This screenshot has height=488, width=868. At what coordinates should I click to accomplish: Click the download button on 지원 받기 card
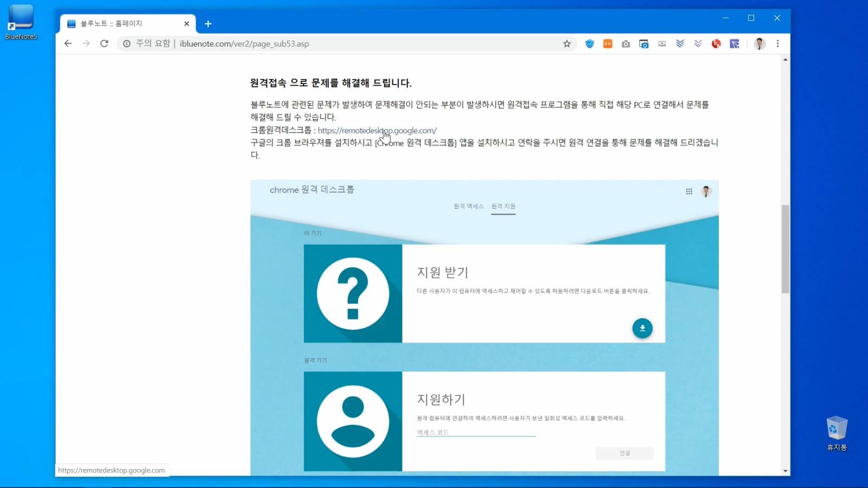pos(642,328)
